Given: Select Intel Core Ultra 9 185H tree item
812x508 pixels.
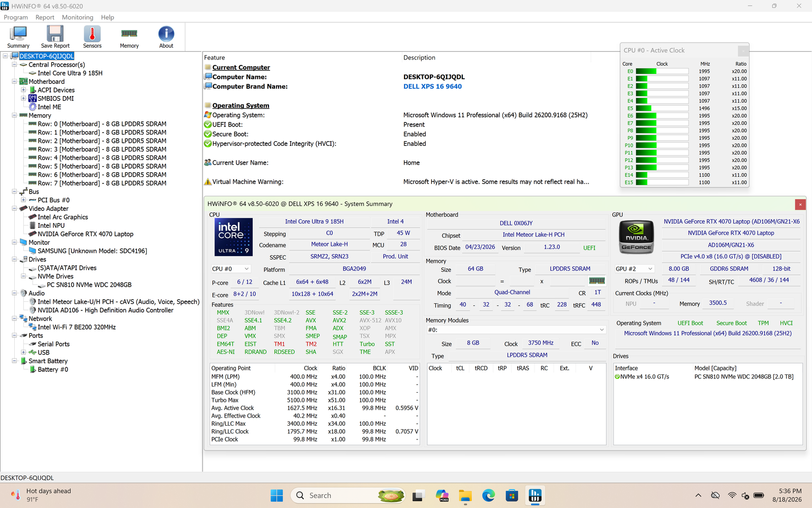Looking at the screenshot, I should tap(70, 73).
